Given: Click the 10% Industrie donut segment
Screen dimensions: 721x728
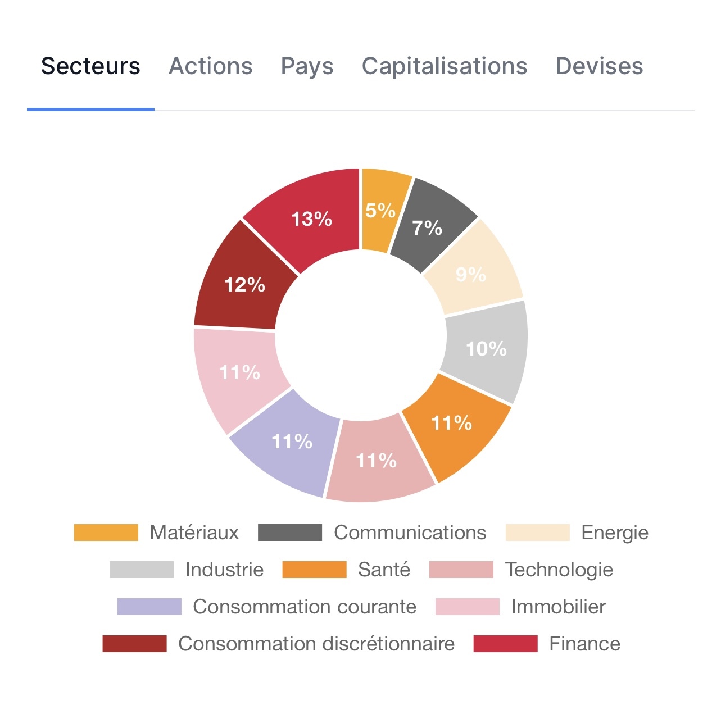Looking at the screenshot, I should tap(487, 349).
